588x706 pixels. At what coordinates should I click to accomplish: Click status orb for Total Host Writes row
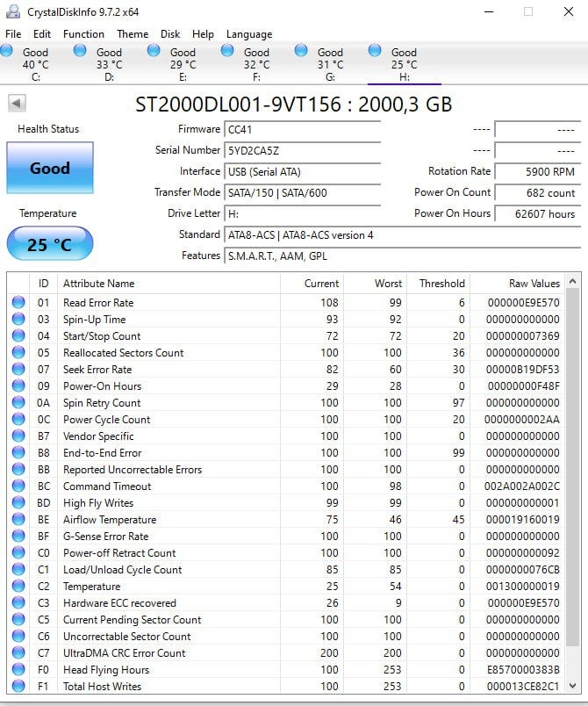(x=18, y=685)
